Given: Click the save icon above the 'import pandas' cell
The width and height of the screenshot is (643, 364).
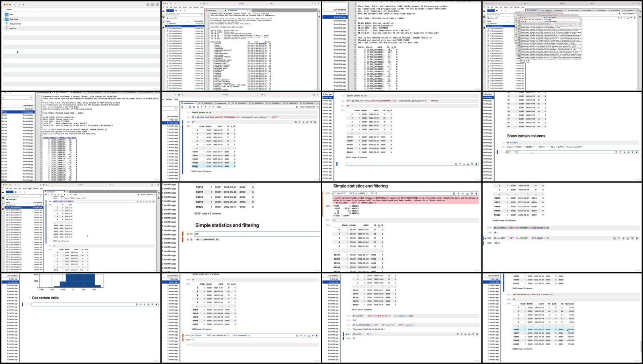Looking at the screenshot, I should pos(182,107).
